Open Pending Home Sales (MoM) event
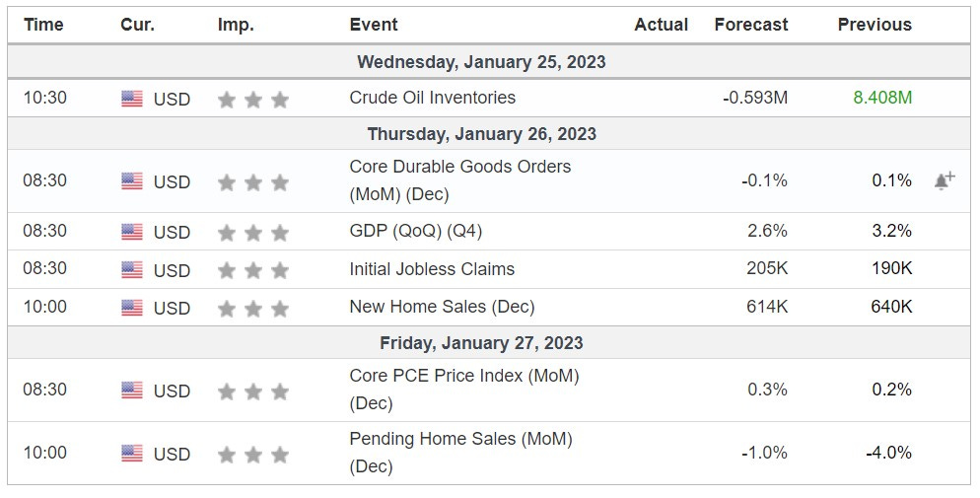The image size is (980, 498). tap(460, 453)
